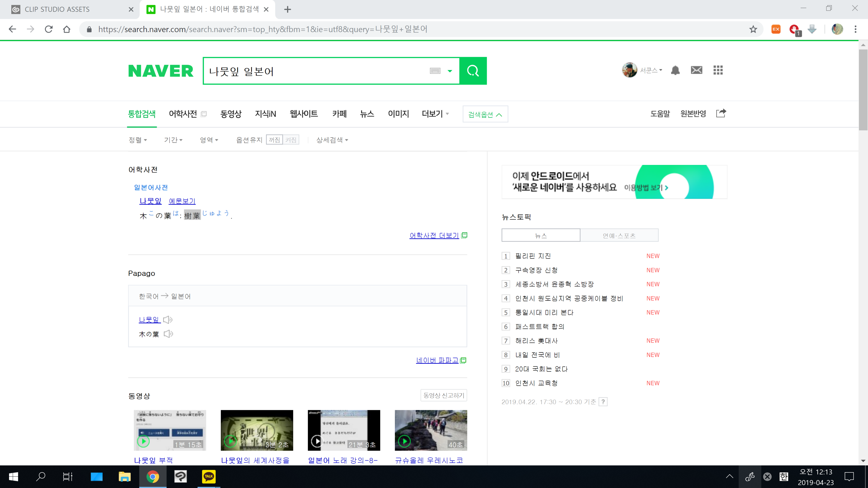This screenshot has height=488, width=868.
Task: Open the Naver services grid icon
Action: (x=718, y=70)
